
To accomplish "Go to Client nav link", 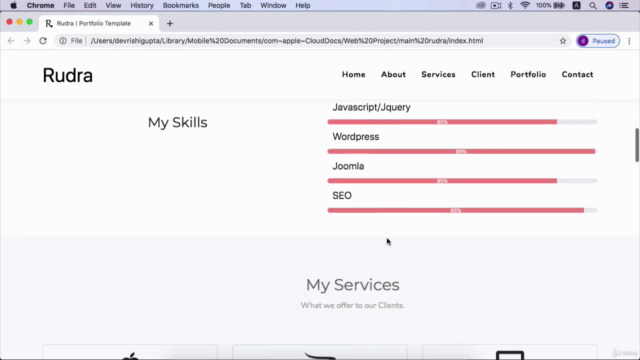I will click(x=483, y=74).
